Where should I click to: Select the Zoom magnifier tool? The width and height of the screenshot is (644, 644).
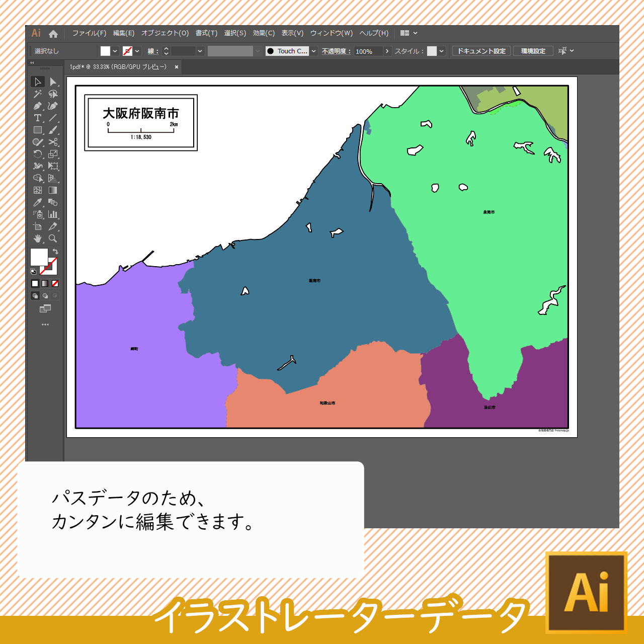coord(53,239)
